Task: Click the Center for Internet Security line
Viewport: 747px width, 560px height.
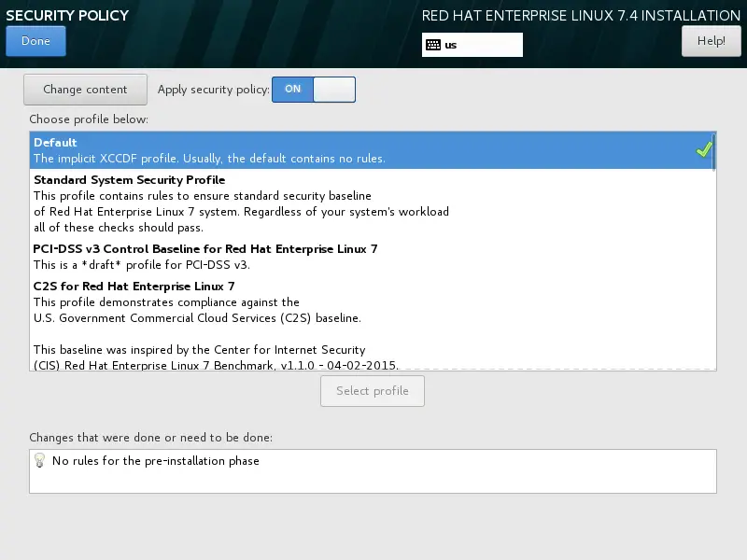Action: pos(200,349)
